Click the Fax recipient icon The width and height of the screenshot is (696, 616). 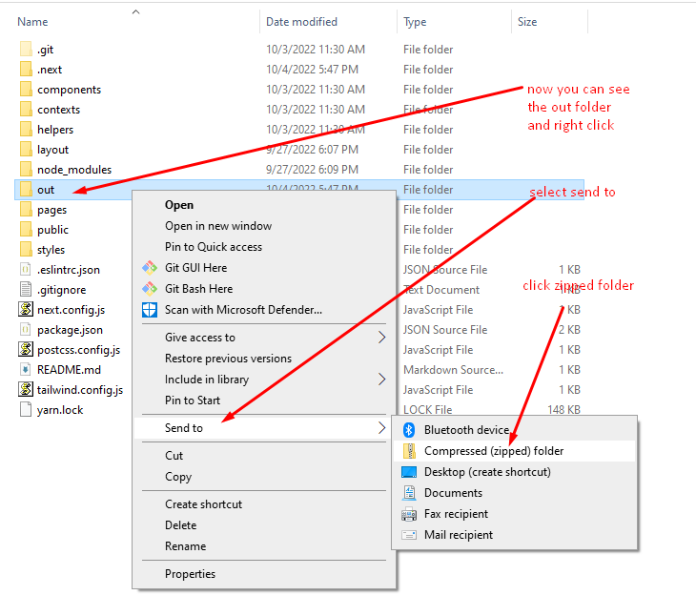point(409,514)
